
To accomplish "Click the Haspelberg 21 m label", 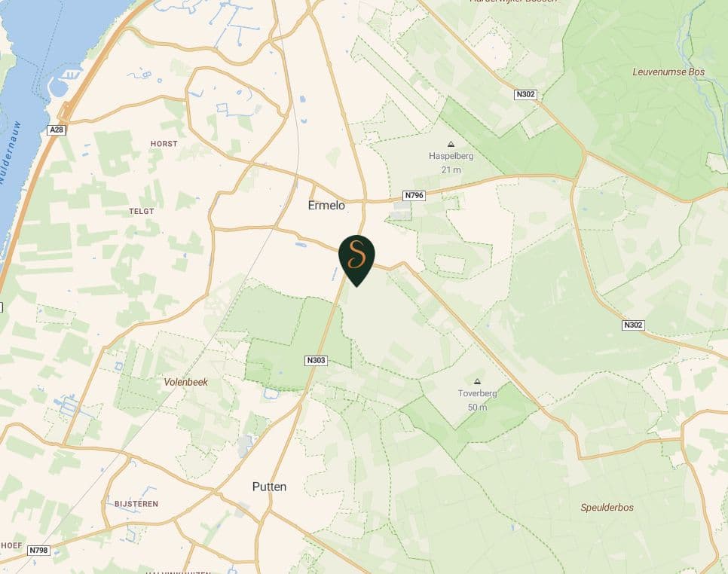I will [x=451, y=163].
